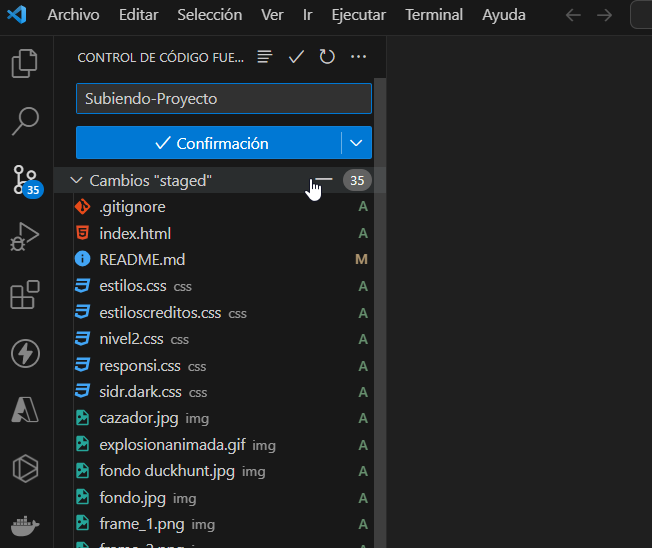The image size is (652, 548).
Task: Toggle view as tree/list in Source Control header
Action: [x=264, y=57]
